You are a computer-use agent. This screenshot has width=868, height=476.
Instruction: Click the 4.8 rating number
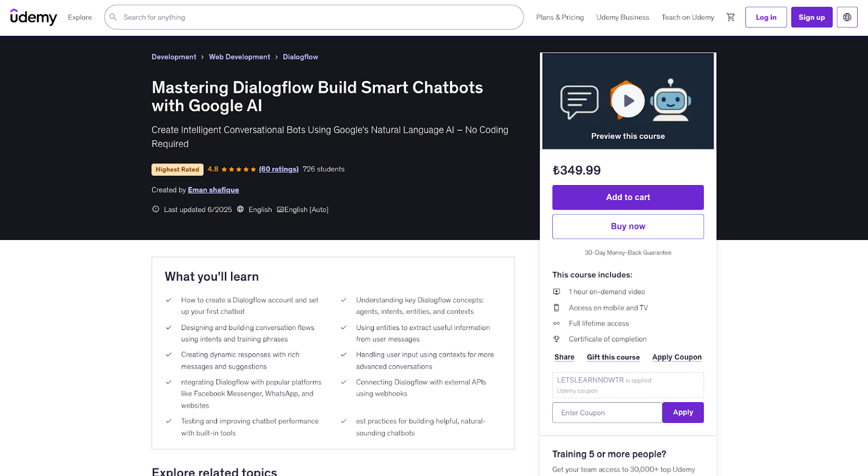click(213, 169)
